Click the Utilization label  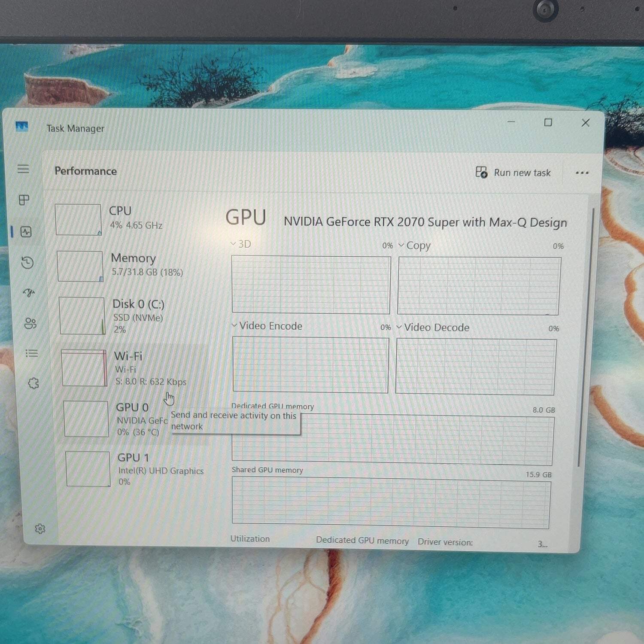(250, 539)
